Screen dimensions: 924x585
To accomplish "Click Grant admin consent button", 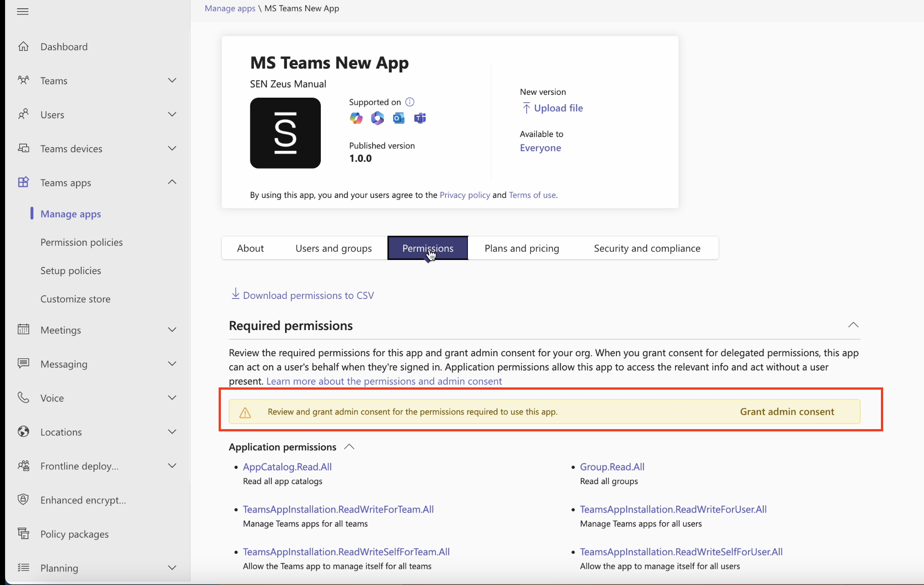I will [x=786, y=411].
